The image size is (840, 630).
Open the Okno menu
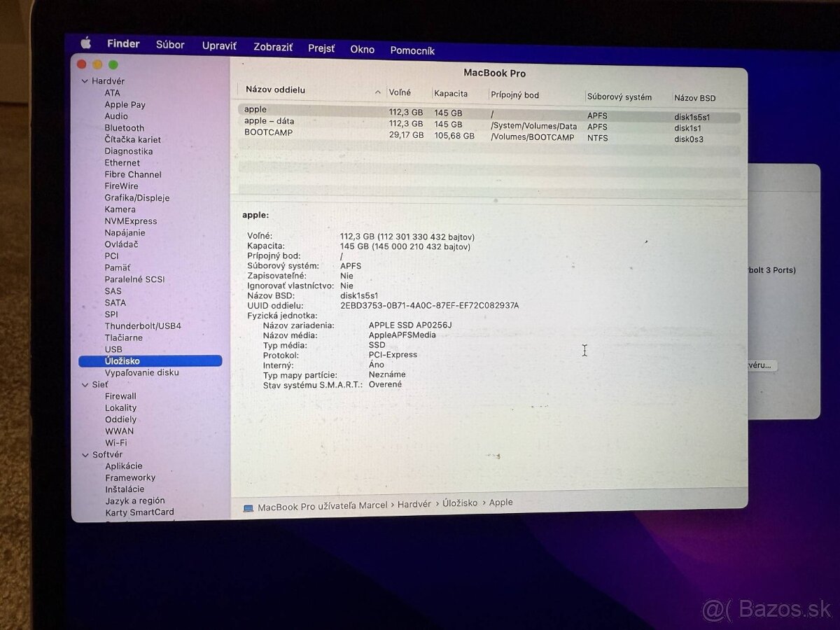(362, 49)
